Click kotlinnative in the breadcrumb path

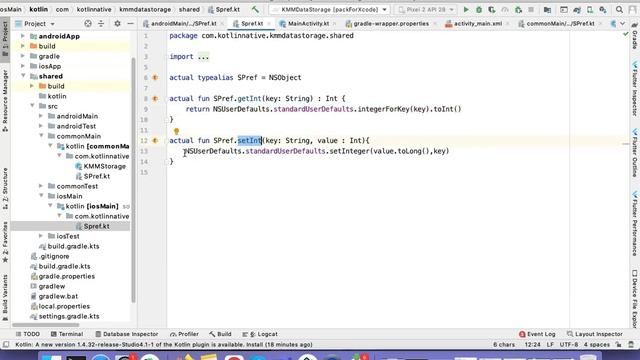(94, 9)
